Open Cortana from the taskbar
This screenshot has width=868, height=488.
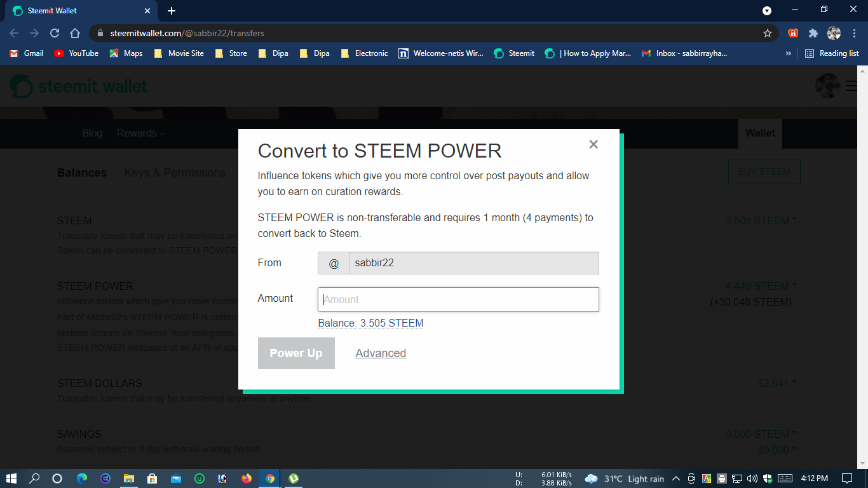[x=57, y=478]
